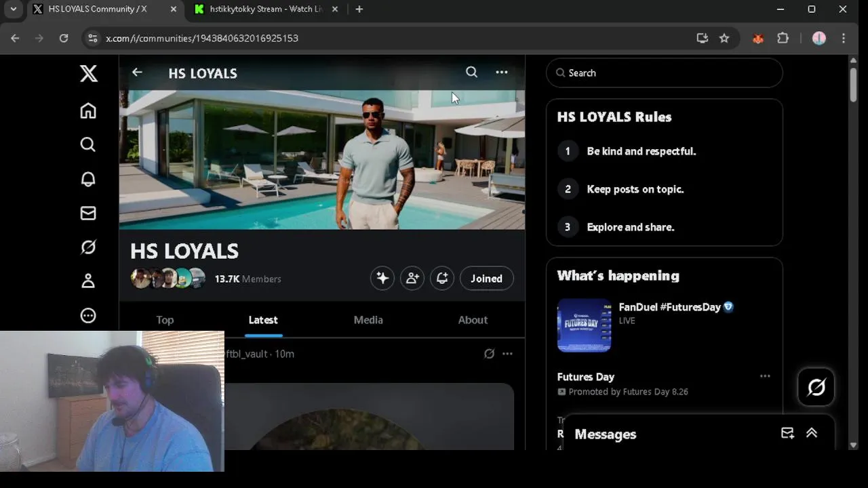Search within HS LOYALS community
The width and height of the screenshot is (868, 488).
(471, 72)
